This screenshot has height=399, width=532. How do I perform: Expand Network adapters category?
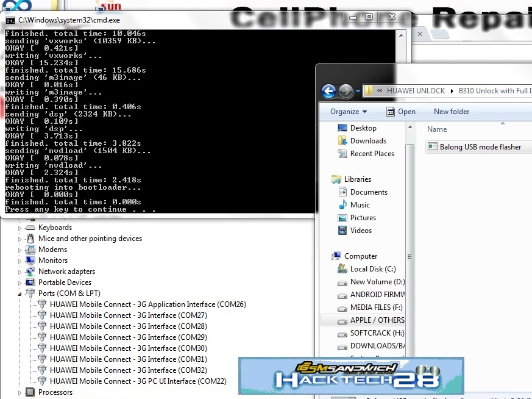point(20,272)
